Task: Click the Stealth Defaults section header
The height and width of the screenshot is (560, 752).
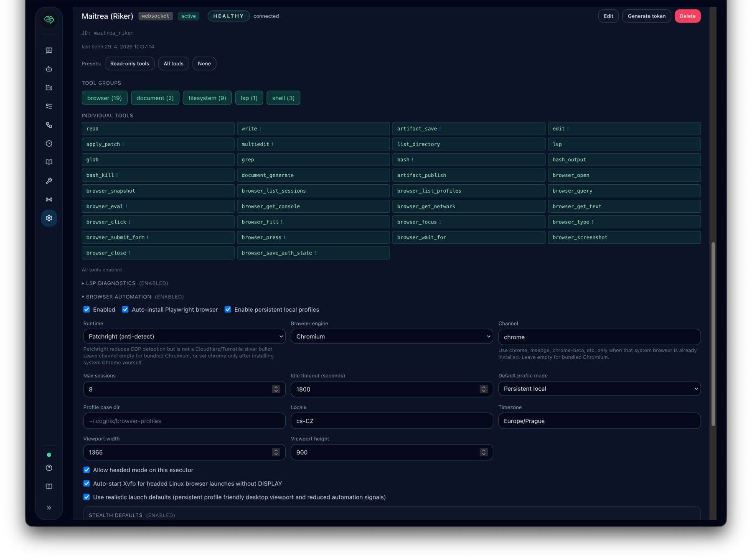Action: [132, 515]
